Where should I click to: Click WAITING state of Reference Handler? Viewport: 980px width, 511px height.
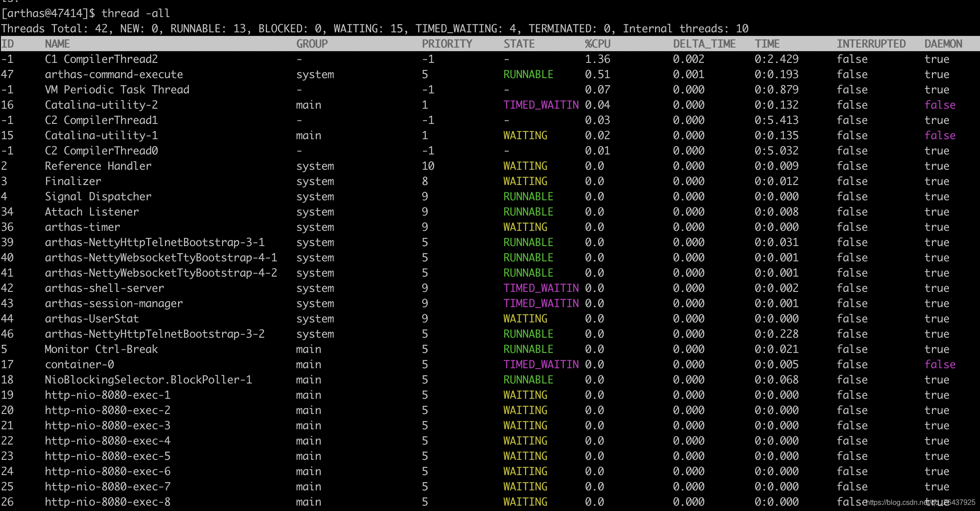(x=525, y=166)
